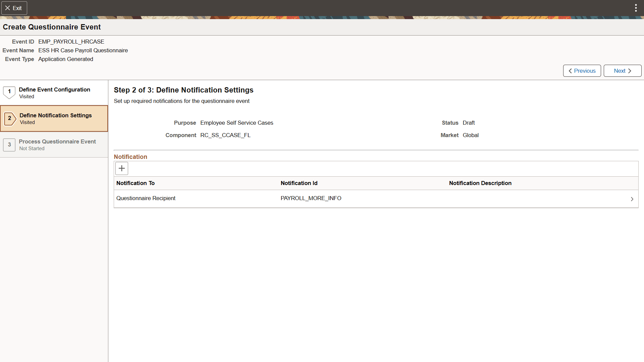Click the step 1 numbered badge icon
The height and width of the screenshot is (362, 644).
point(9,92)
